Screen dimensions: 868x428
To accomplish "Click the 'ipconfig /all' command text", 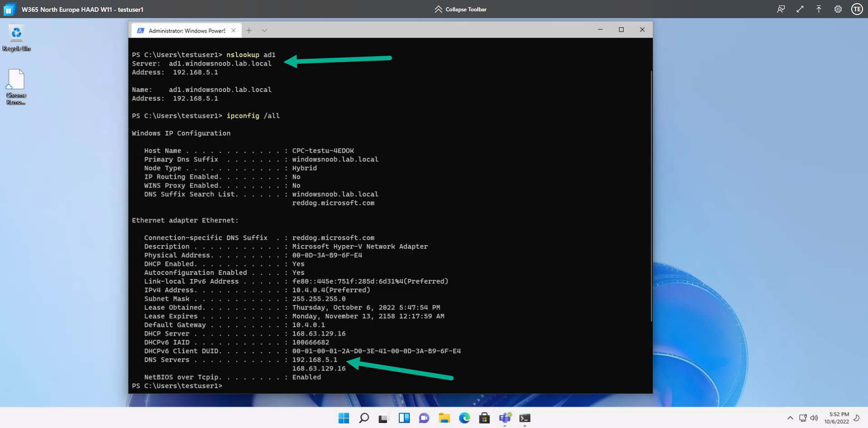I will pyautogui.click(x=253, y=116).
